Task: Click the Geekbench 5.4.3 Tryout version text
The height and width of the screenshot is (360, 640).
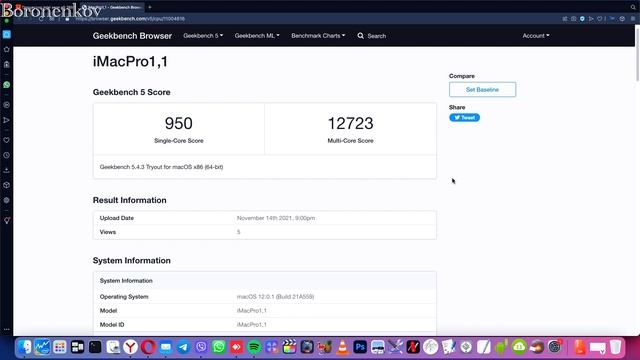Action: 161,167
